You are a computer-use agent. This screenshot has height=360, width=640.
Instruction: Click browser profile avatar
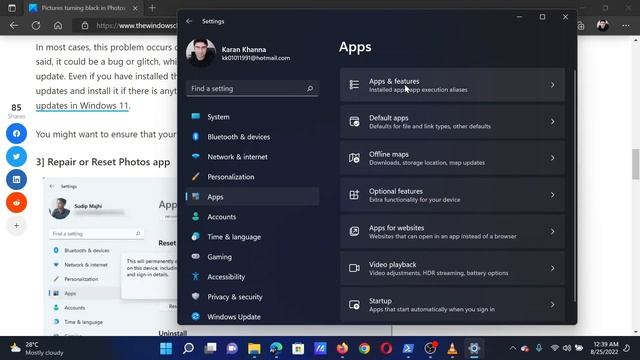point(602,26)
